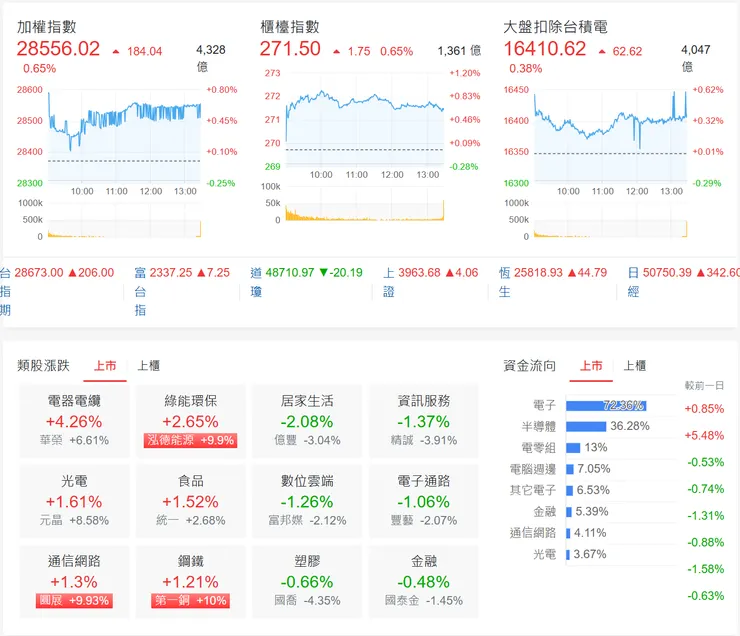
Task: Select 上市 tab in 類股漲跌 section
Action: pyautogui.click(x=105, y=366)
